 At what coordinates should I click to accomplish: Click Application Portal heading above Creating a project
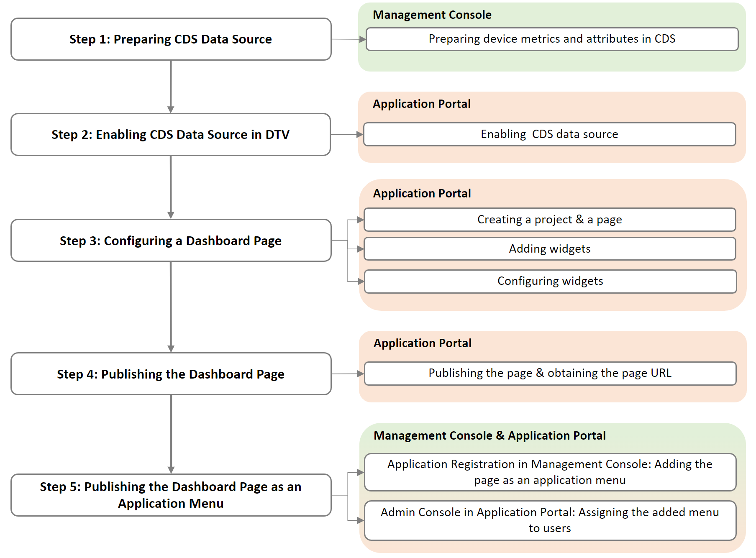click(422, 194)
